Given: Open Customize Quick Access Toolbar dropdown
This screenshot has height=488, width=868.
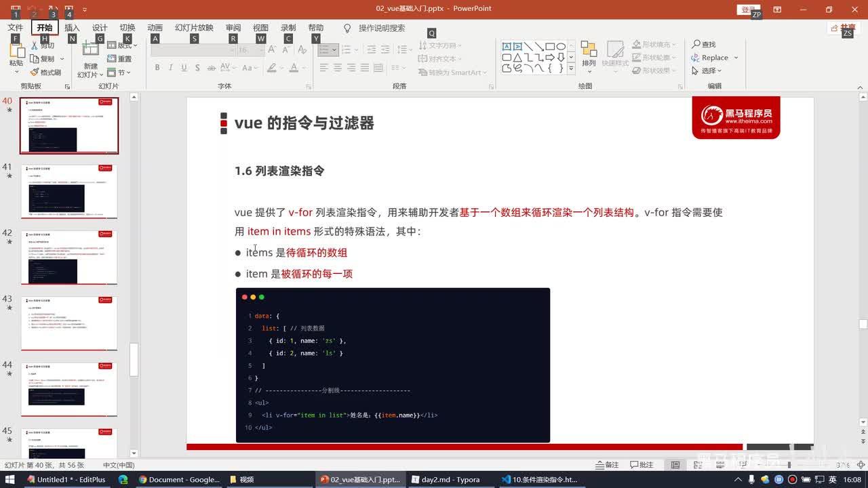Looking at the screenshot, I should tap(85, 9).
